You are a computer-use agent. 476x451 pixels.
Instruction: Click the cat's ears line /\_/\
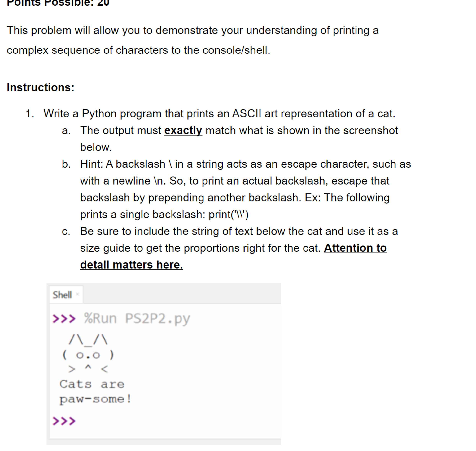(88, 339)
